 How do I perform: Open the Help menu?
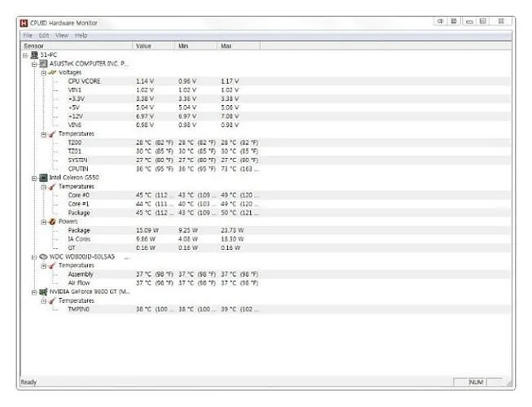click(x=81, y=35)
